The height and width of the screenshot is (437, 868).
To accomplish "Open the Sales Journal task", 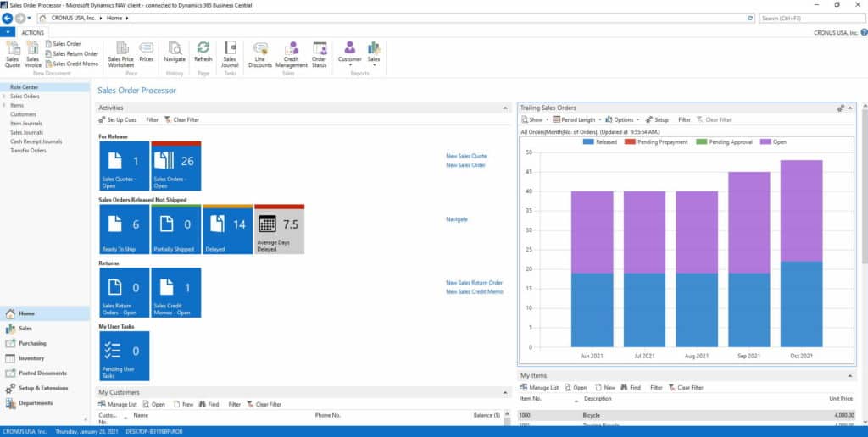I will coord(230,54).
